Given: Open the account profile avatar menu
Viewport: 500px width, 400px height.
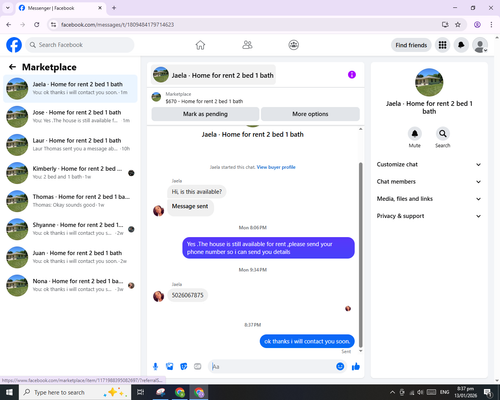Looking at the screenshot, I should [x=480, y=45].
